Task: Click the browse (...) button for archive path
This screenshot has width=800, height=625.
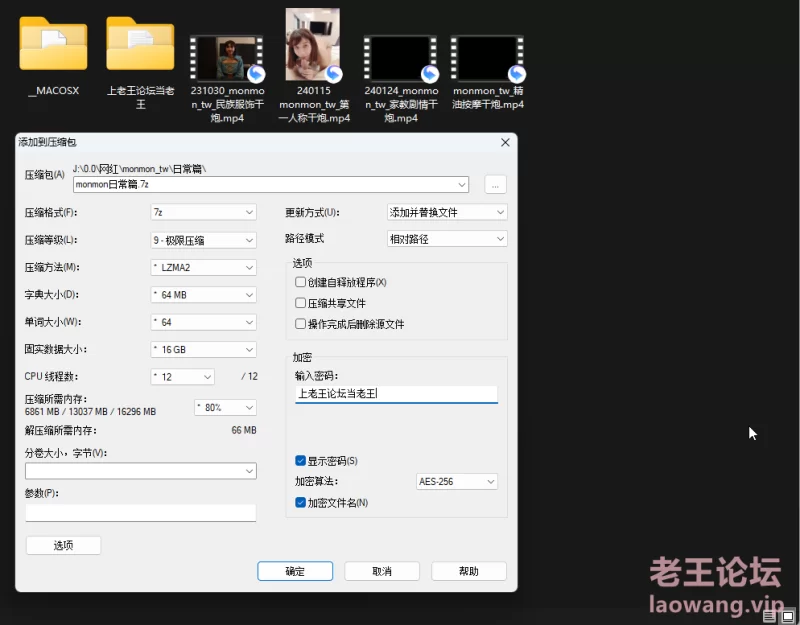Action: [495, 185]
